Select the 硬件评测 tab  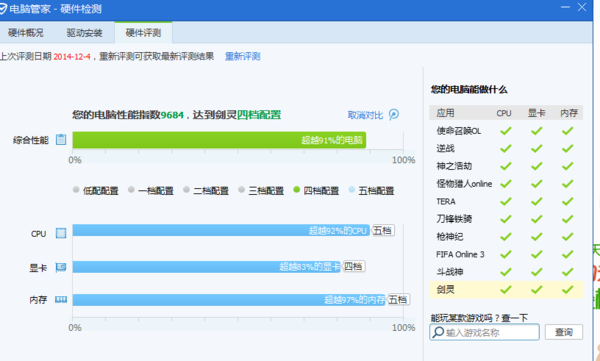pyautogui.click(x=143, y=33)
